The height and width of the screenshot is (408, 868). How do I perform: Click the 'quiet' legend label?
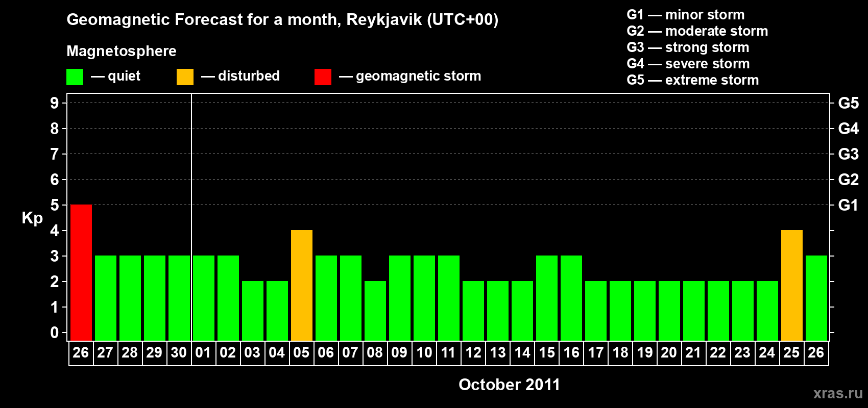point(124,76)
